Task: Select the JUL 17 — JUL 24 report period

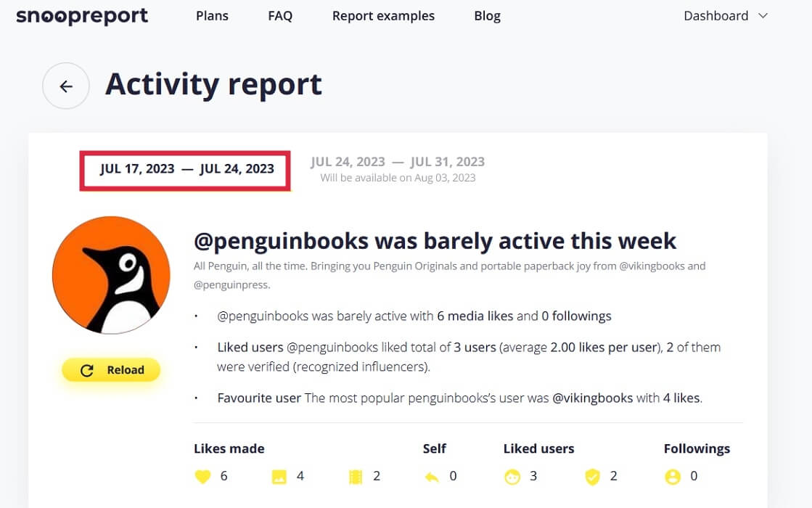Action: click(x=184, y=169)
